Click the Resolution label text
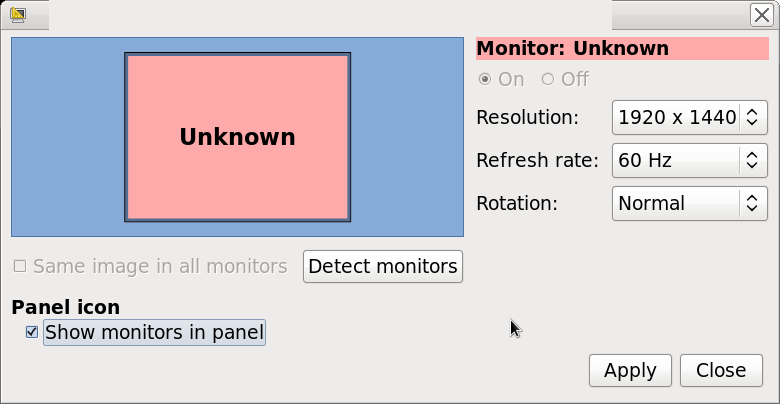The width and height of the screenshot is (780, 404). (x=527, y=117)
